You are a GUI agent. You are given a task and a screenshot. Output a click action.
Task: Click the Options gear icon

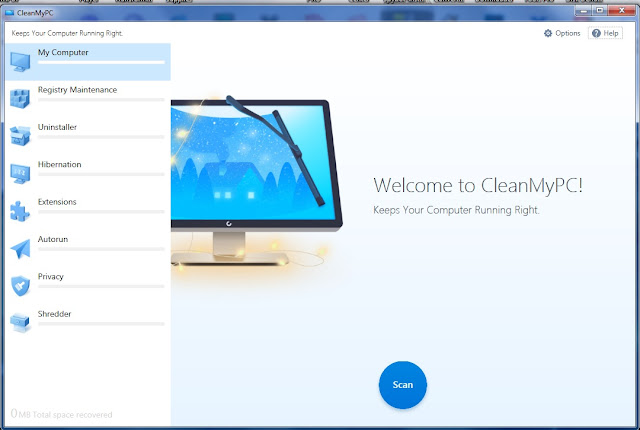coord(548,33)
